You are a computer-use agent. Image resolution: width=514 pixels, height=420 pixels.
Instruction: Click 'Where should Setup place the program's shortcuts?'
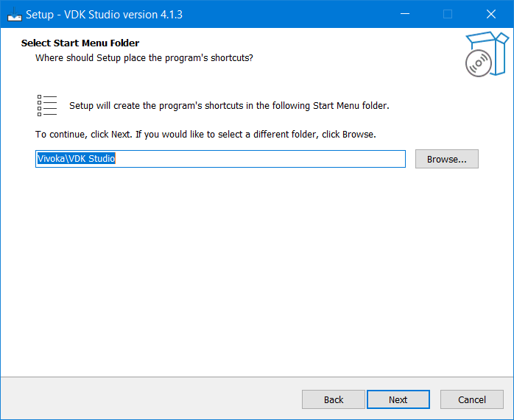pyautogui.click(x=144, y=57)
